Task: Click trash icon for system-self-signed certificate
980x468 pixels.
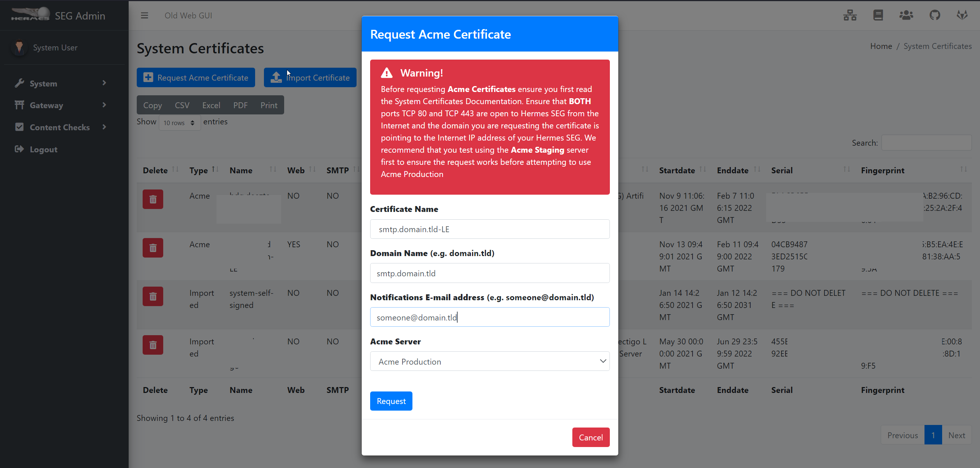Action: [x=153, y=296]
